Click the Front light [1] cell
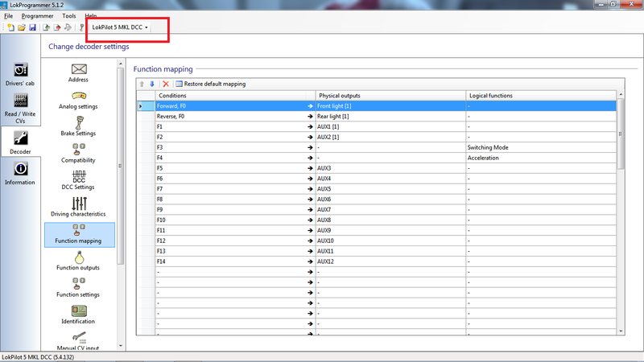The width and height of the screenshot is (644, 362). (x=390, y=106)
